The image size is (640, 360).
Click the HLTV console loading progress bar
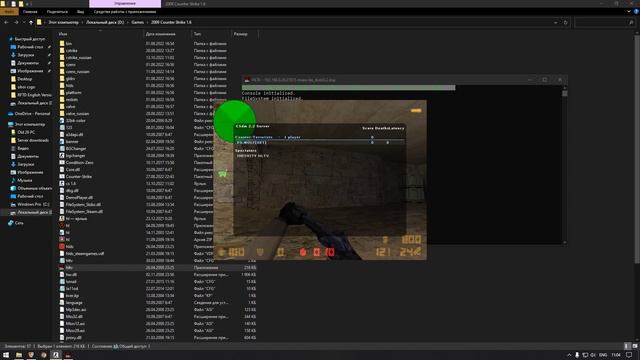pos(348,87)
